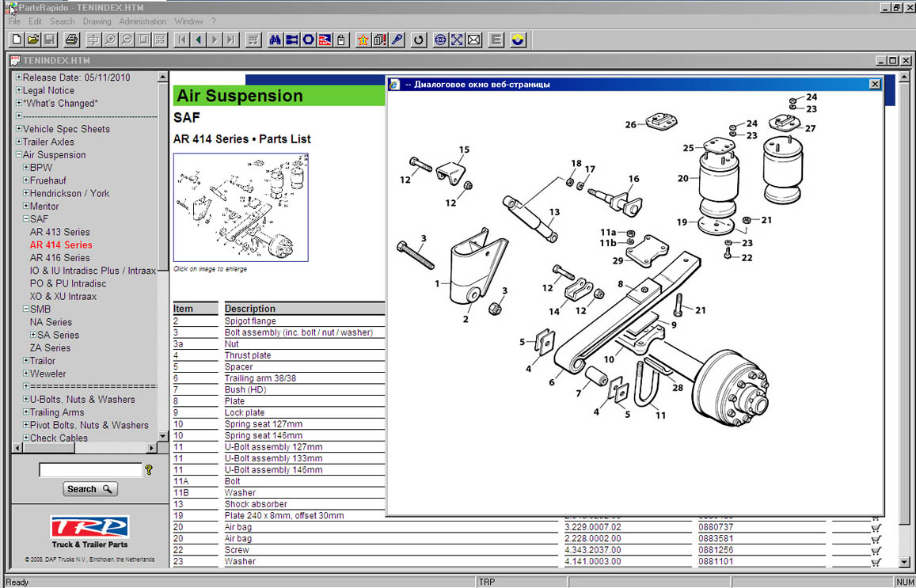Click the yellow help question mark
This screenshot has height=588, width=916.
pyautogui.click(x=149, y=470)
